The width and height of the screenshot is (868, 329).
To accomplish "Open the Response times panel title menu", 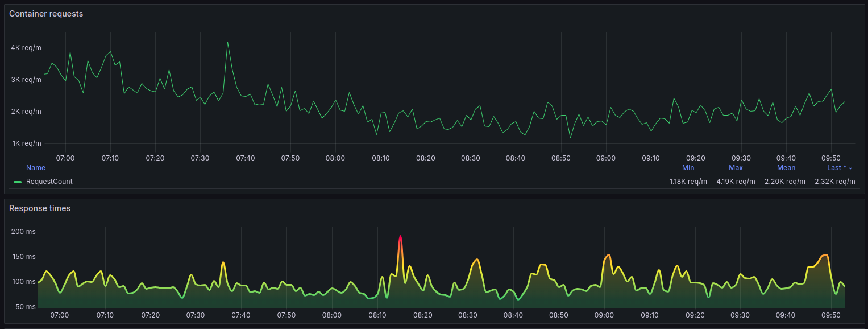I will click(x=40, y=208).
